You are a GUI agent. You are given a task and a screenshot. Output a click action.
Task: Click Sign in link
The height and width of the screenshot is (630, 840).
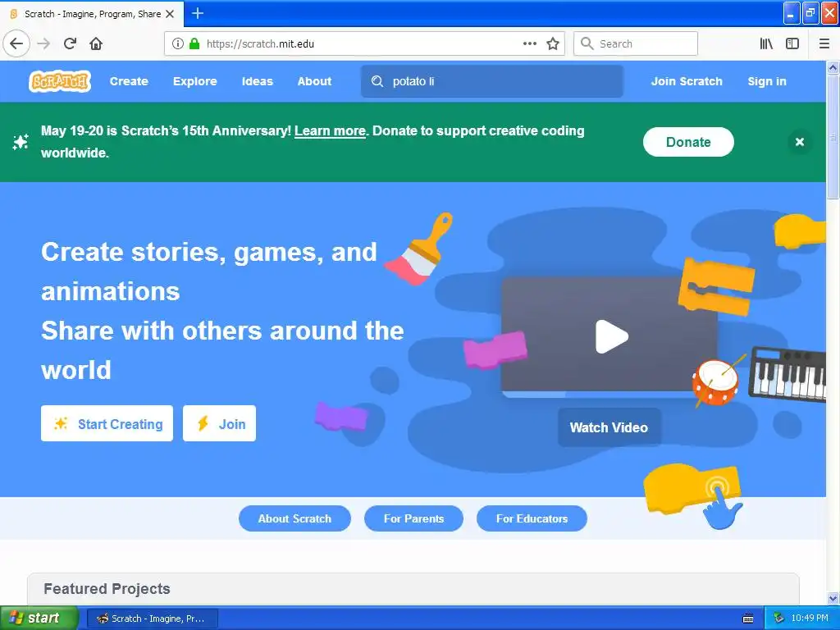[x=767, y=81]
